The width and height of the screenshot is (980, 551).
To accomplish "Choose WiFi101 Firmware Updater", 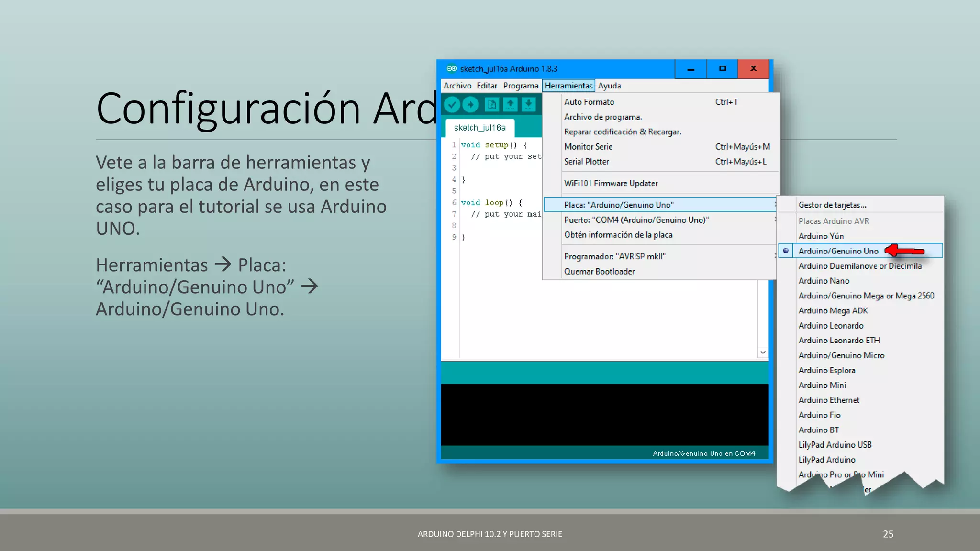I will click(660, 183).
